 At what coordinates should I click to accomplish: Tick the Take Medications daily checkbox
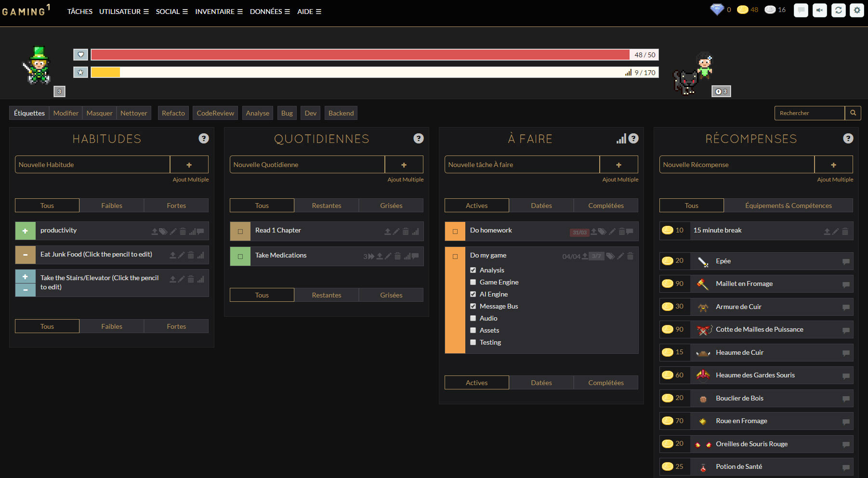[x=240, y=256]
